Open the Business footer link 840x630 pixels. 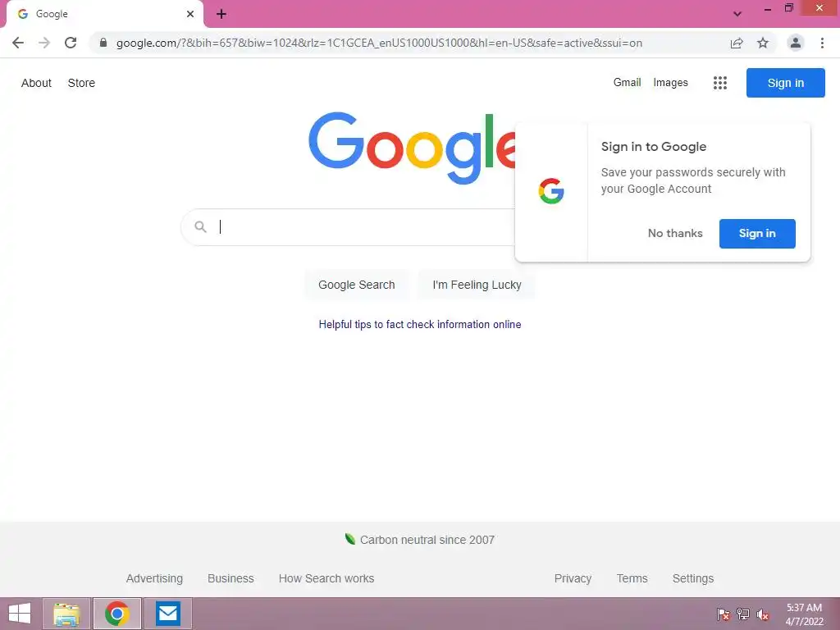[x=231, y=578]
